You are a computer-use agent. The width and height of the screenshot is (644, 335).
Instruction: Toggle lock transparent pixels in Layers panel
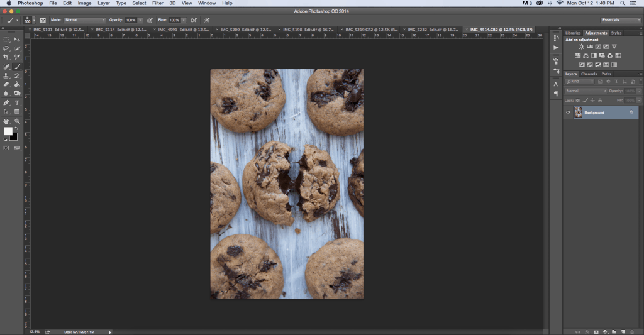pyautogui.click(x=578, y=100)
